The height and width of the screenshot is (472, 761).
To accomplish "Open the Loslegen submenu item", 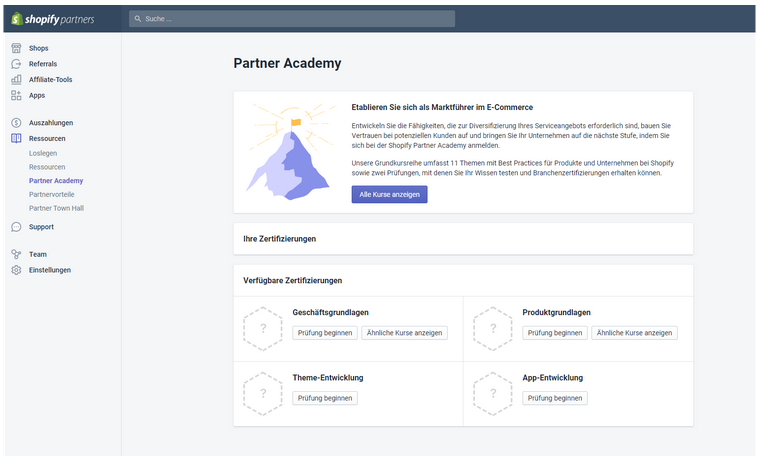I will pyautogui.click(x=43, y=153).
